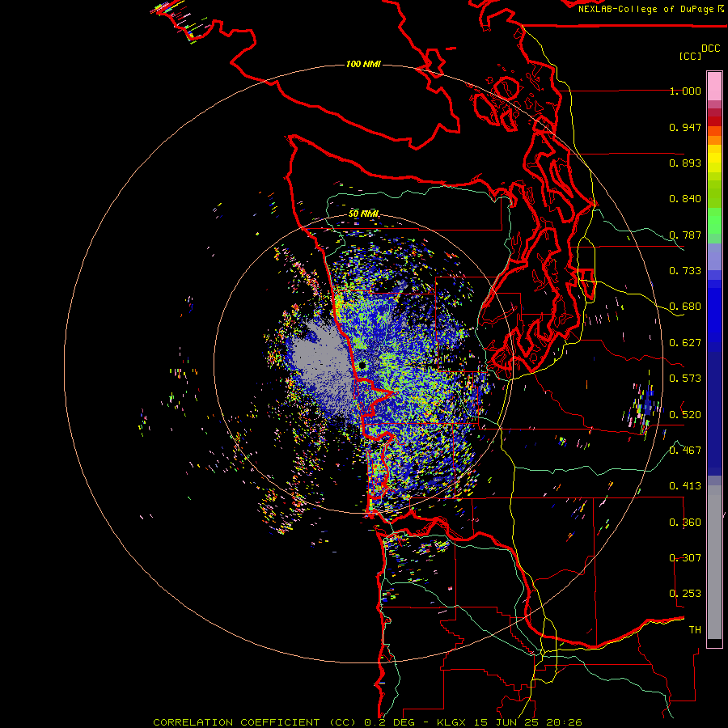728x728 pixels.
Task: Select the 0.893 scale value
Action: click(x=685, y=163)
